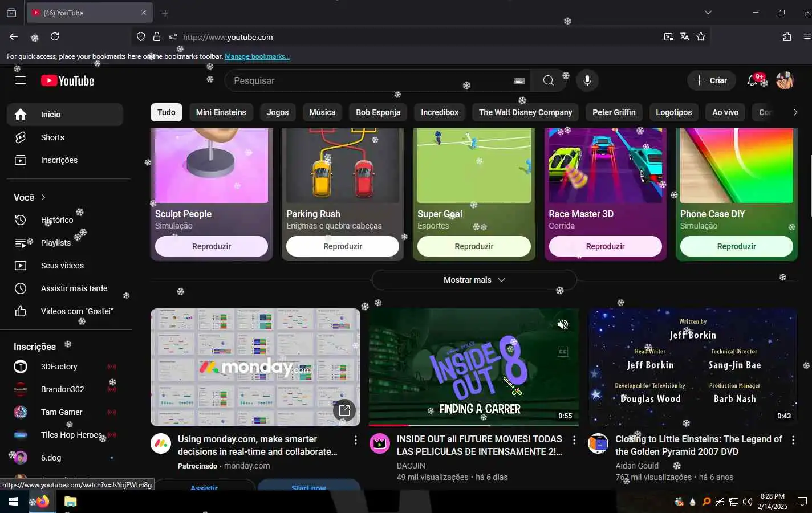Open Manage bookmarks link
Image resolution: width=812 pixels, height=513 pixels.
coord(257,56)
